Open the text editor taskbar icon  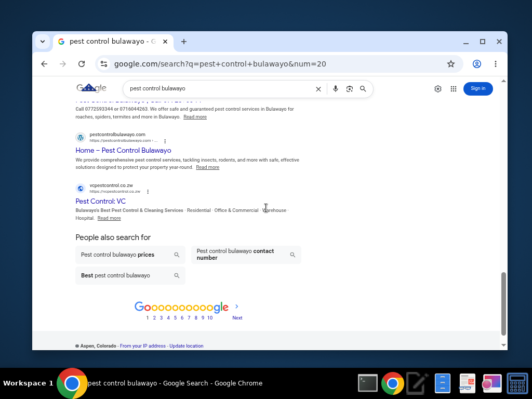[417, 383]
